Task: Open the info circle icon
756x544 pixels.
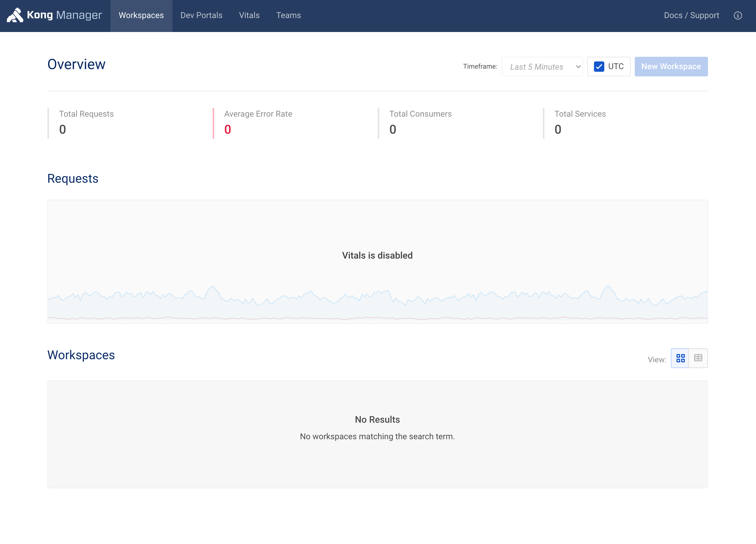Action: point(738,16)
